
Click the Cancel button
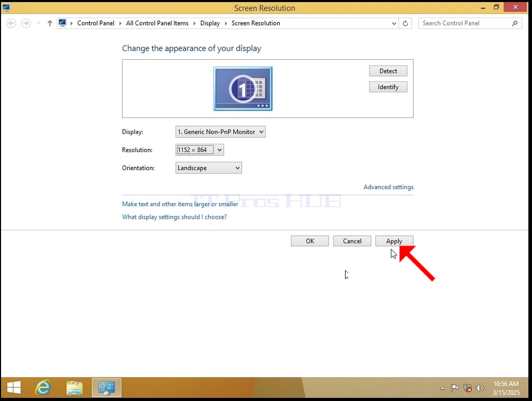[x=352, y=241]
